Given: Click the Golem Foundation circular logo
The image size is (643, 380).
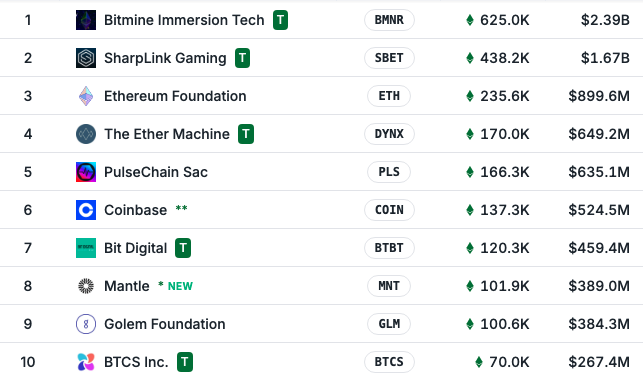Looking at the screenshot, I should coord(86,324).
